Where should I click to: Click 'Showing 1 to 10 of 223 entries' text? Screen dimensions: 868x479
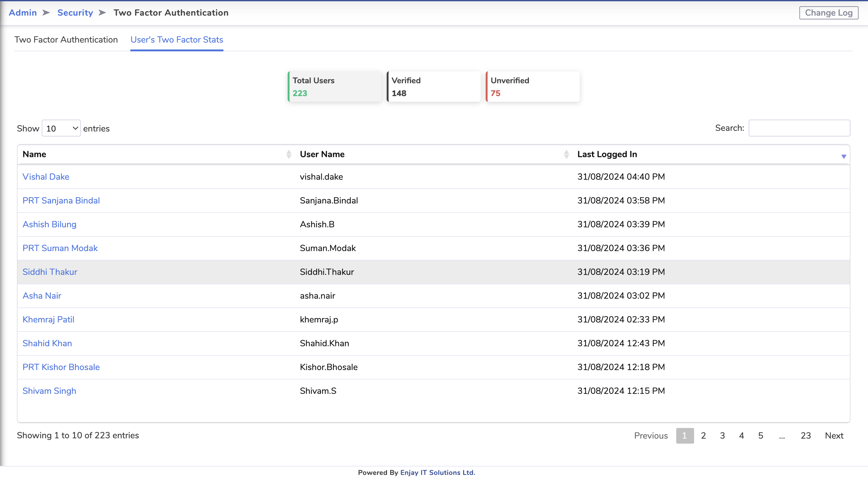point(78,435)
